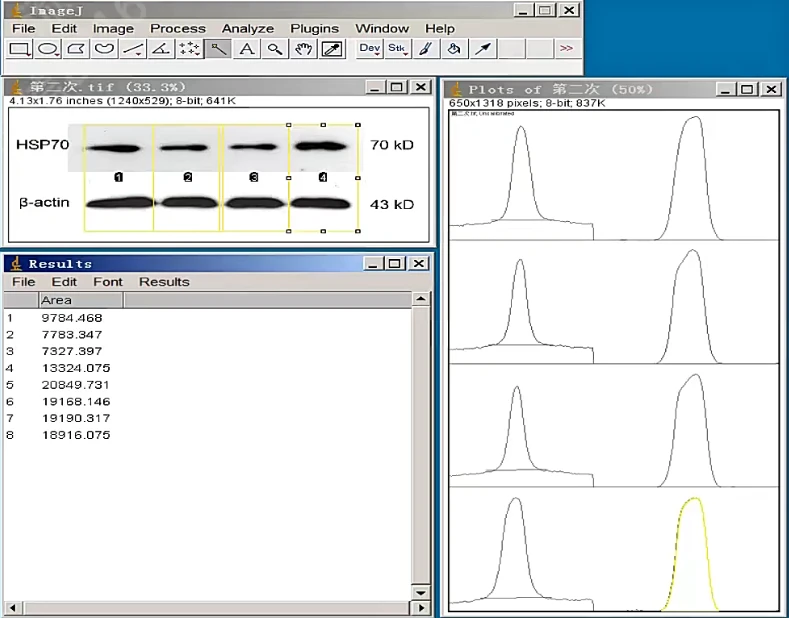Click the Results window vertical scrollbar
The image size is (789, 618).
tap(422, 450)
